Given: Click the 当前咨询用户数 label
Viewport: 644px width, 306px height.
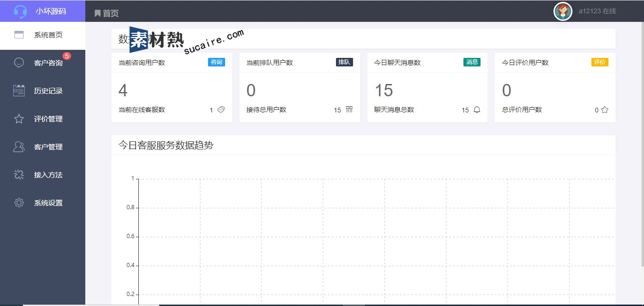Looking at the screenshot, I should (x=142, y=63).
